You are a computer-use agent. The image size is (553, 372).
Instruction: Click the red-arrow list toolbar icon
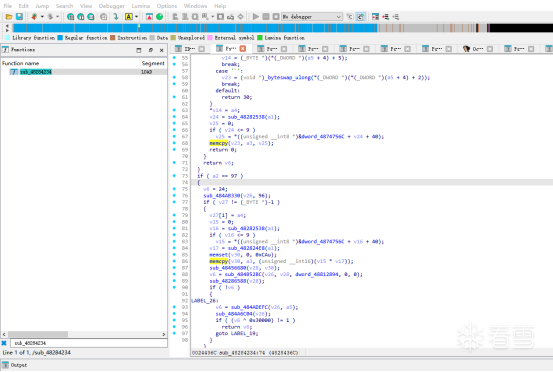pos(385,17)
